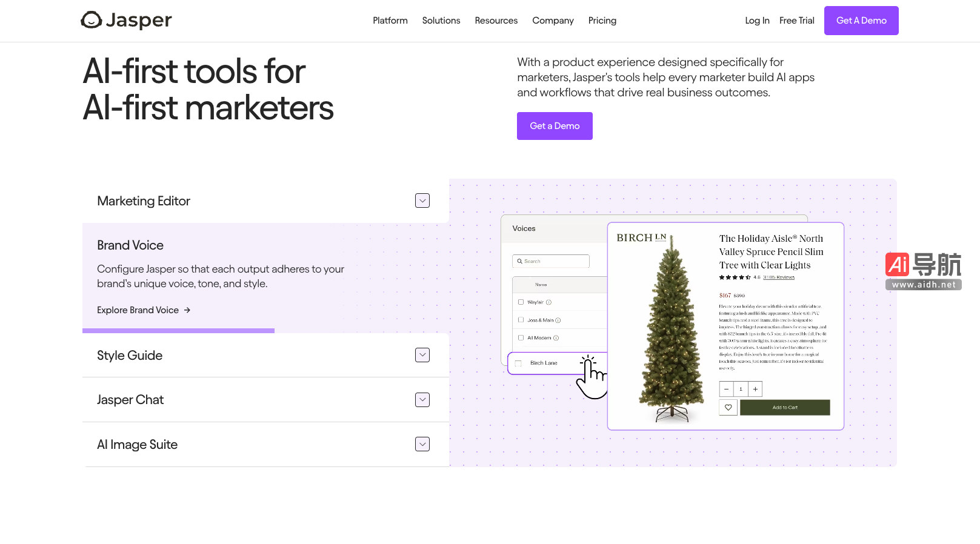Click the info icon beside Wayfair
Viewport: 980px width, 544px height.
[548, 302]
